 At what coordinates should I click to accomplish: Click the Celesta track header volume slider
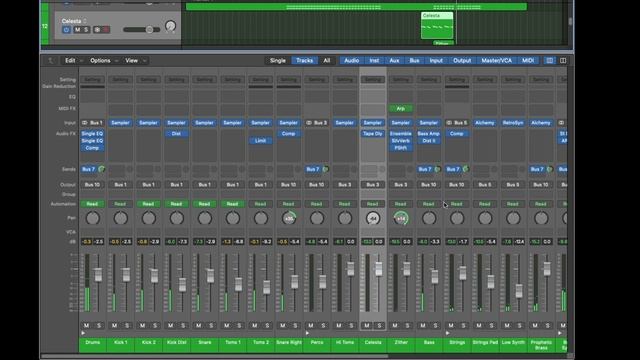coord(142,29)
